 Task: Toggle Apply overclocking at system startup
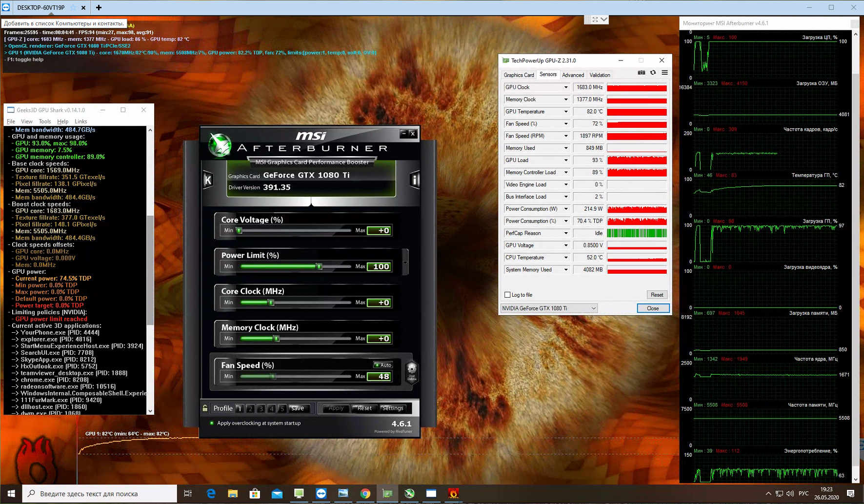click(x=256, y=423)
